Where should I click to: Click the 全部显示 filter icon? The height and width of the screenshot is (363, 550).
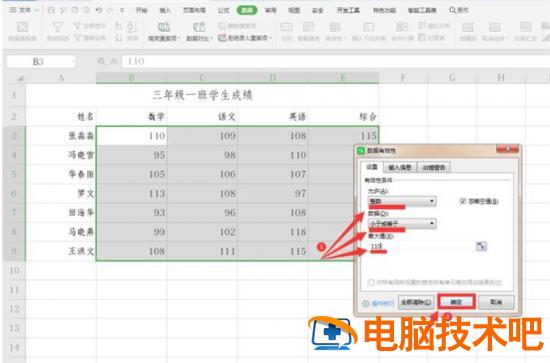click(78, 26)
